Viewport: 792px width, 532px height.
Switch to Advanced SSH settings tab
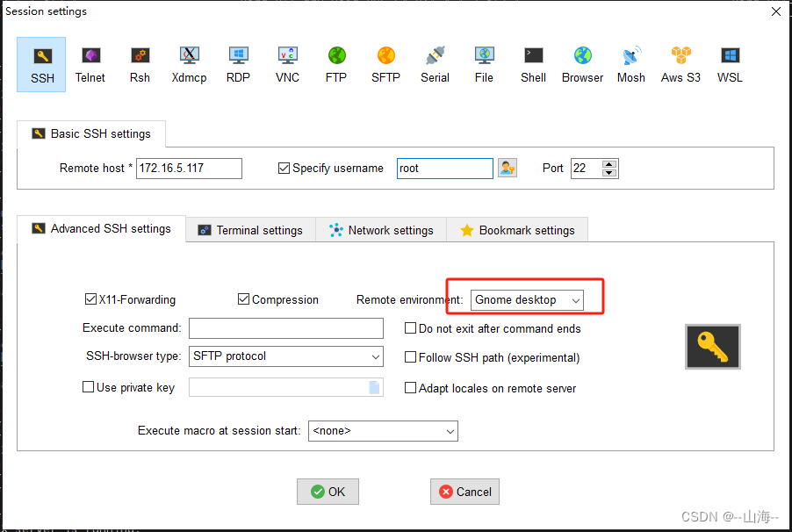click(102, 229)
